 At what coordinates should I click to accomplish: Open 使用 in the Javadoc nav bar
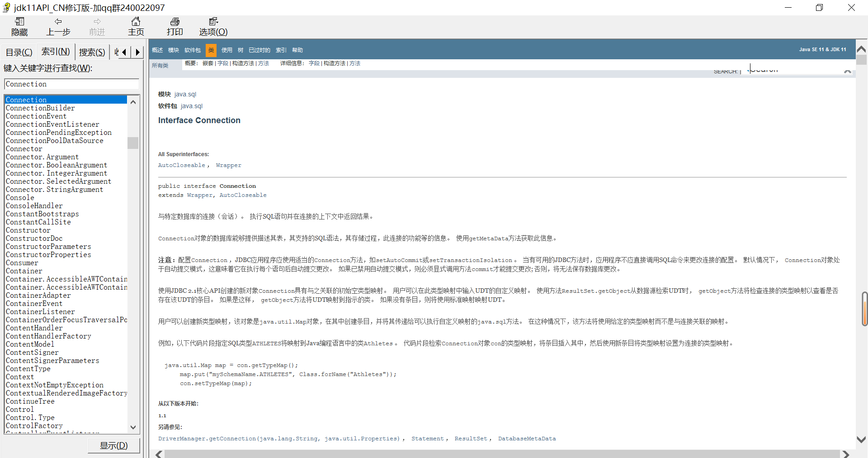point(227,50)
